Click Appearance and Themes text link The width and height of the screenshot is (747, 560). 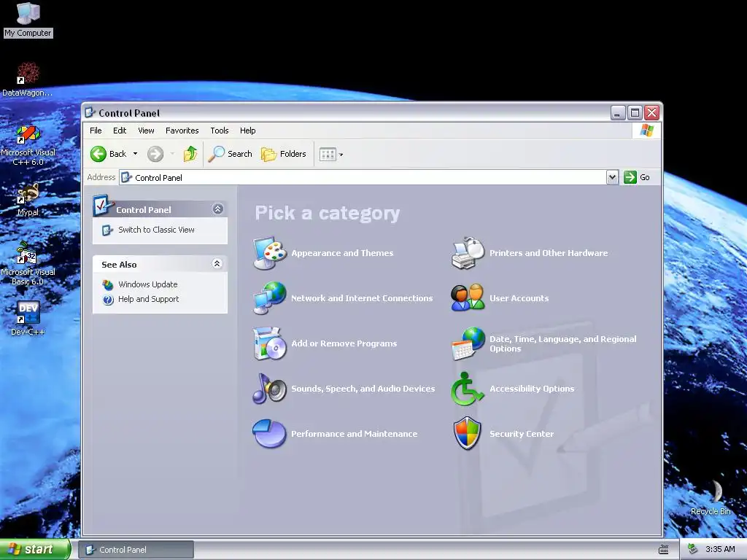(342, 253)
